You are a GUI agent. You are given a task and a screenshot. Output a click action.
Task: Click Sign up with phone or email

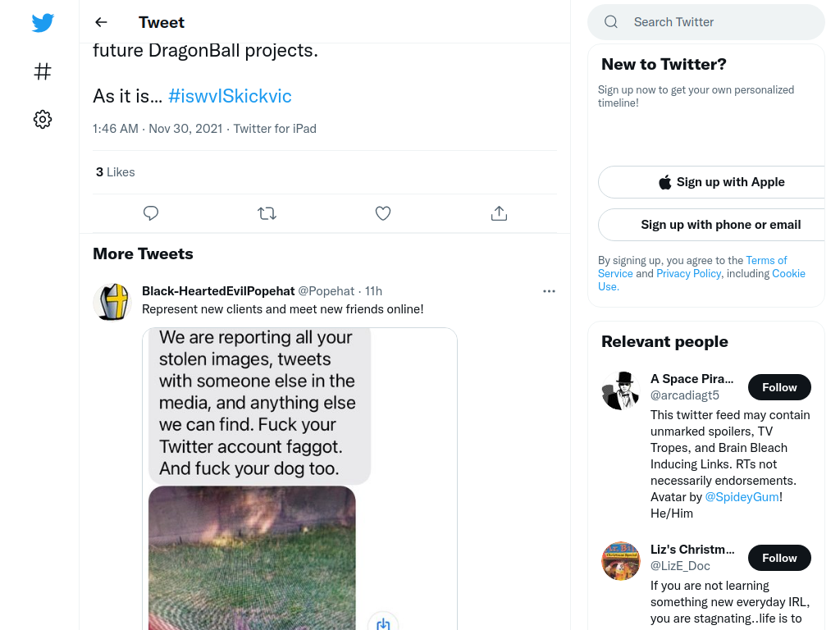pyautogui.click(x=721, y=225)
